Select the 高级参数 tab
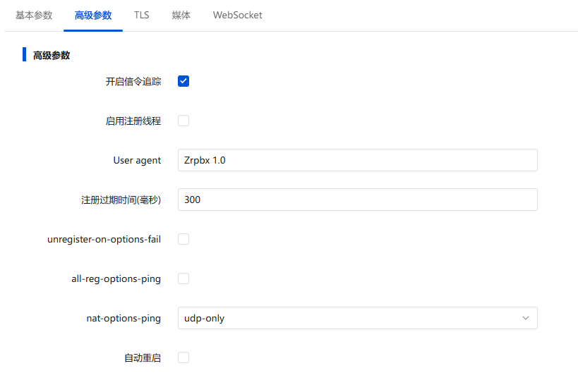The width and height of the screenshot is (578, 392). coord(93,15)
